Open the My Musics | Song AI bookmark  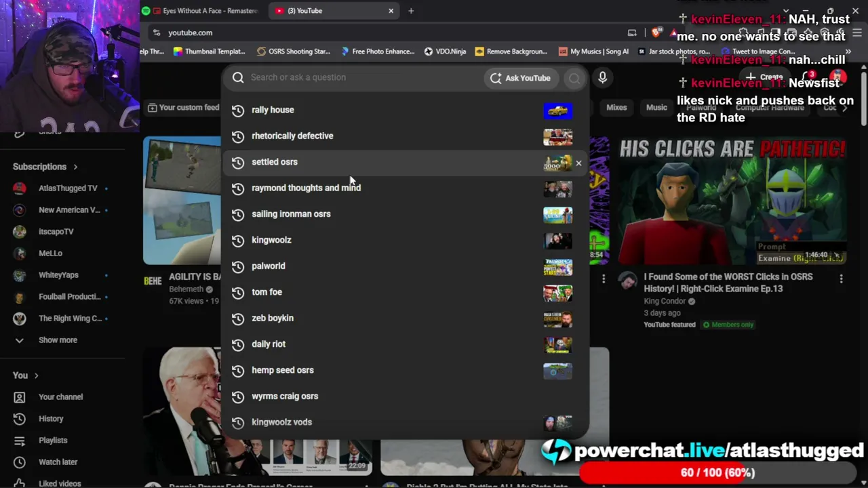click(x=593, y=52)
